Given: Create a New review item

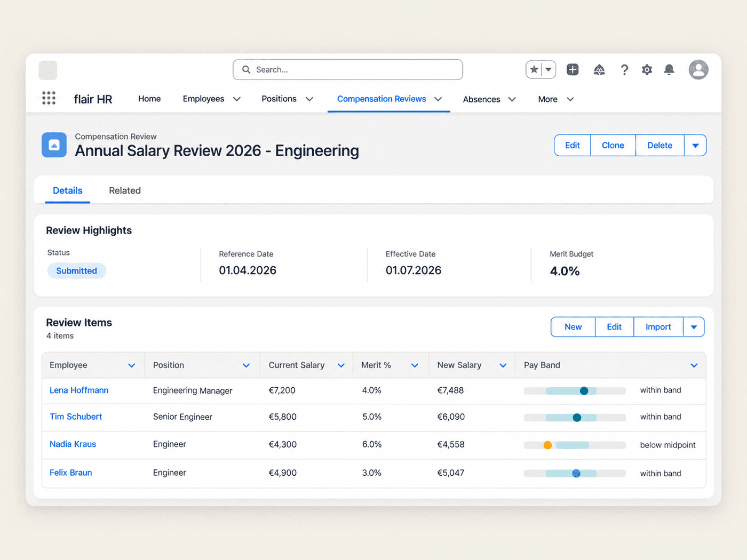Looking at the screenshot, I should click(573, 327).
